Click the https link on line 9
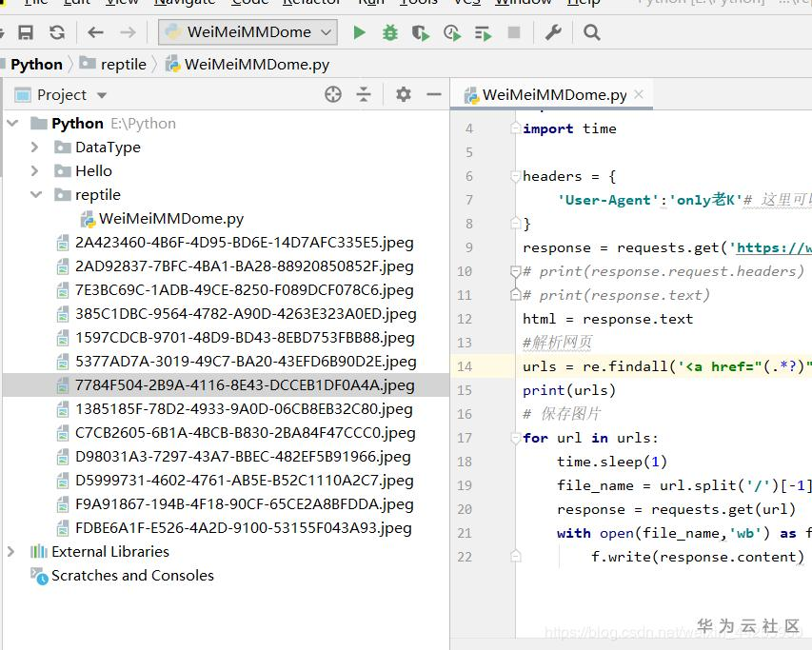The height and width of the screenshot is (650, 812). (x=774, y=247)
